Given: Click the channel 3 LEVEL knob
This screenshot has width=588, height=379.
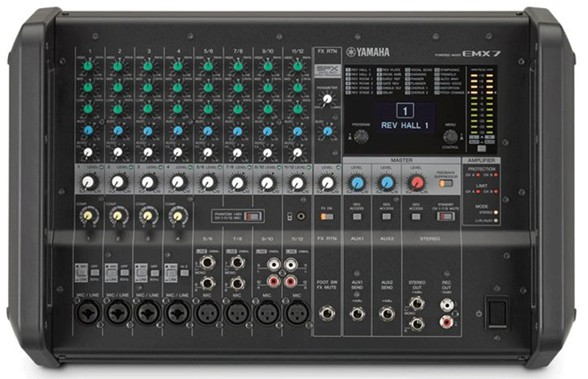Looking at the screenshot, I should 148,183.
